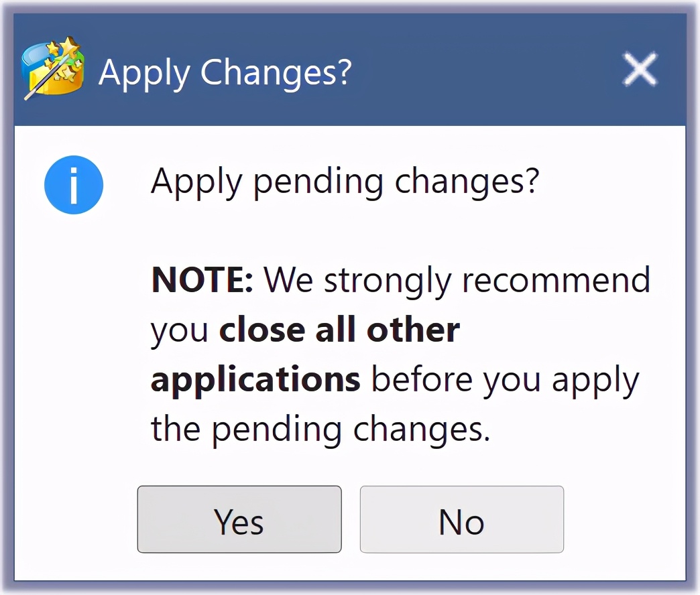The width and height of the screenshot is (700, 595).
Task: Click the final line "the pending changes."
Action: click(320, 429)
